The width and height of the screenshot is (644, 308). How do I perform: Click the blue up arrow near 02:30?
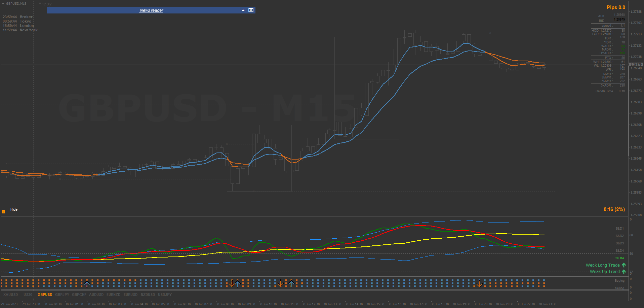87,283
